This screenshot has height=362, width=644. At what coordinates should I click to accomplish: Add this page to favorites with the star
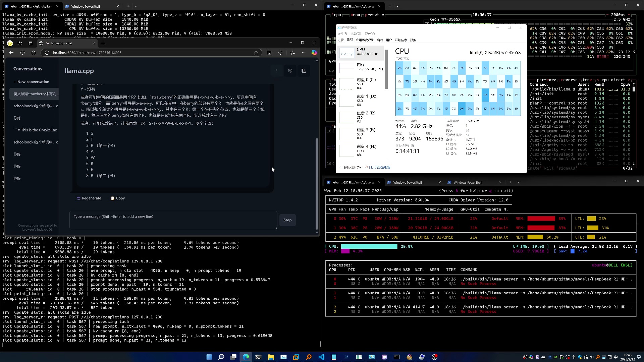pyautogui.click(x=256, y=53)
